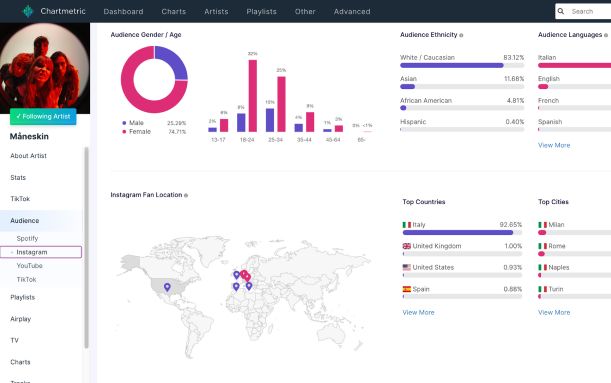This screenshot has width=611, height=383.
Task: Click the United Kingdom flag icon
Action: coord(407,246)
